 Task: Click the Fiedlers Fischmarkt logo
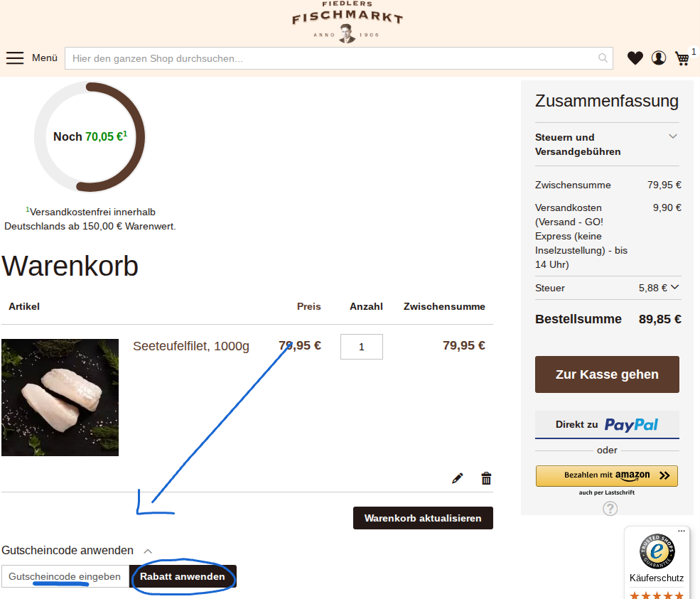click(348, 22)
